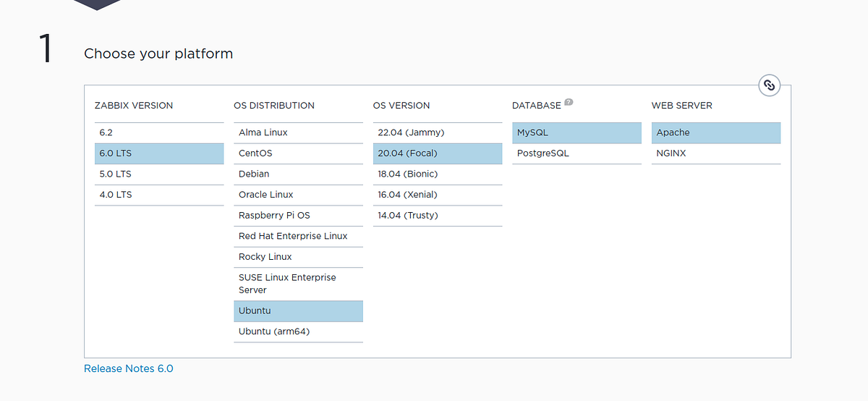
Task: Select Zabbix version 6.2
Action: pos(159,132)
